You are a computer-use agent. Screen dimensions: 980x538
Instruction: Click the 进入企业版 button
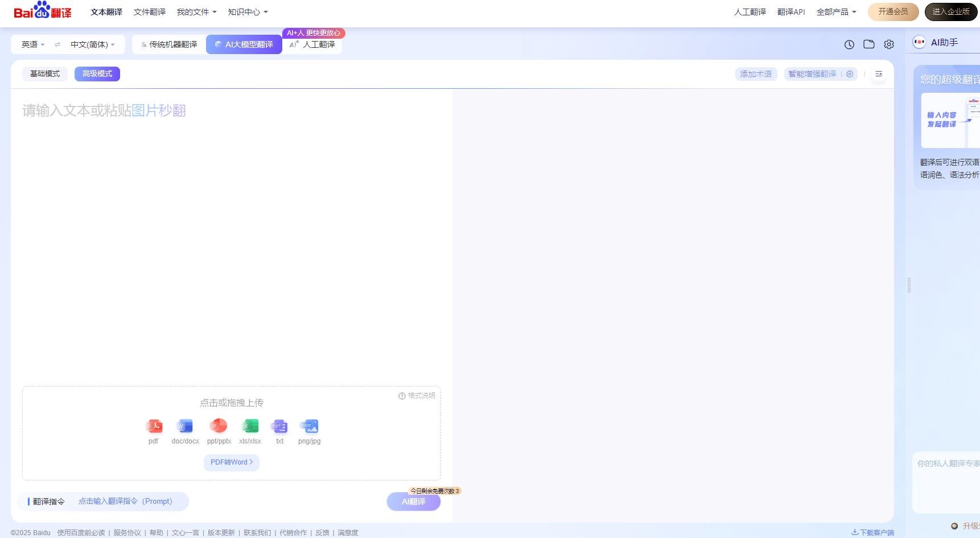tap(951, 11)
